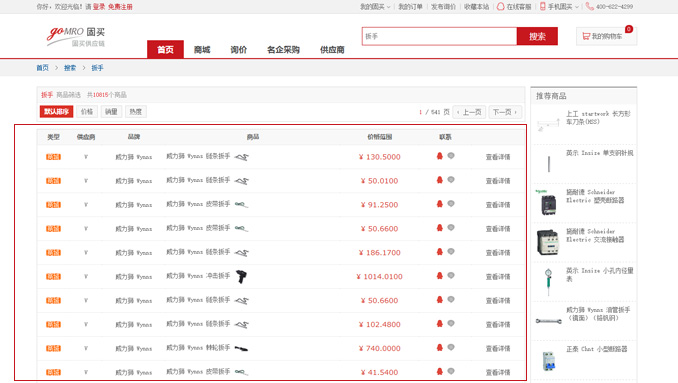
Task: Click 查看详情 in the ¥130.5000 row
Action: [x=498, y=157]
